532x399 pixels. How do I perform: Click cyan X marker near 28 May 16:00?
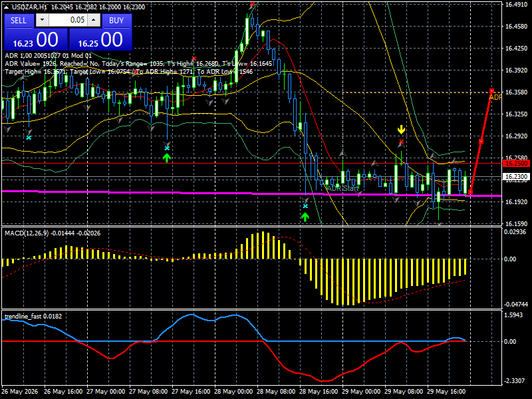pyautogui.click(x=305, y=206)
